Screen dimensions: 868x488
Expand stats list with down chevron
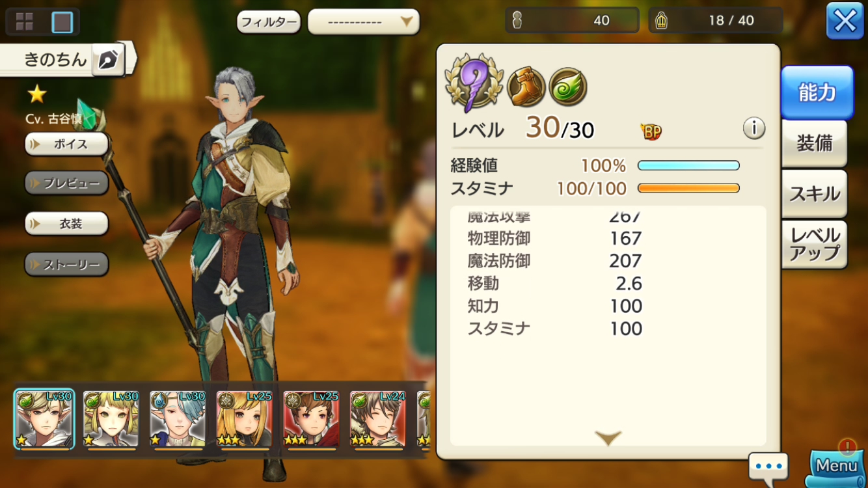tap(608, 437)
